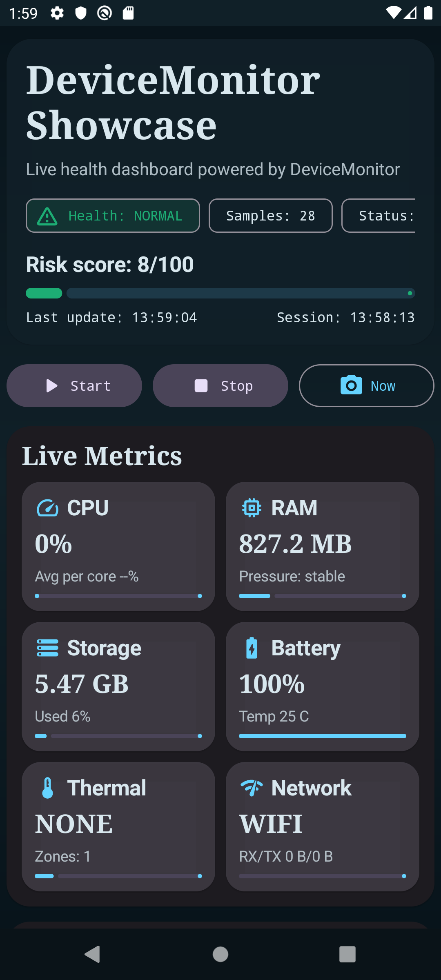
Task: Click the Thermal thermometer icon
Action: click(x=48, y=788)
